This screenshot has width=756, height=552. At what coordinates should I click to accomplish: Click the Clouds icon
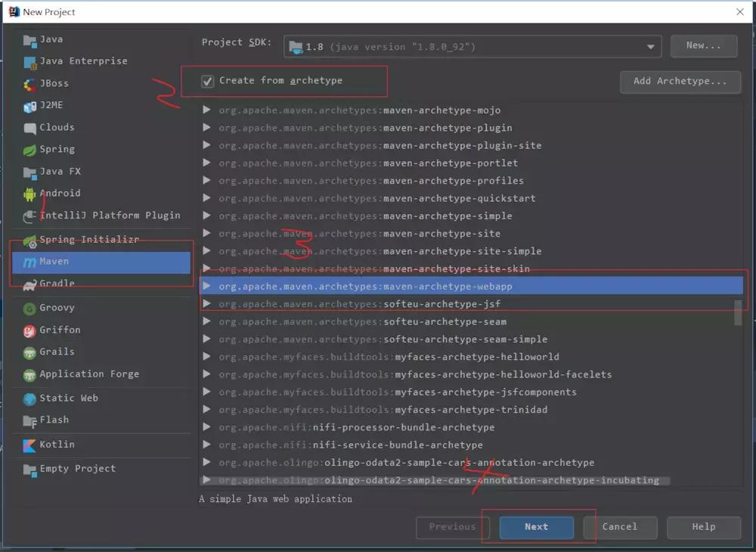[x=30, y=129]
